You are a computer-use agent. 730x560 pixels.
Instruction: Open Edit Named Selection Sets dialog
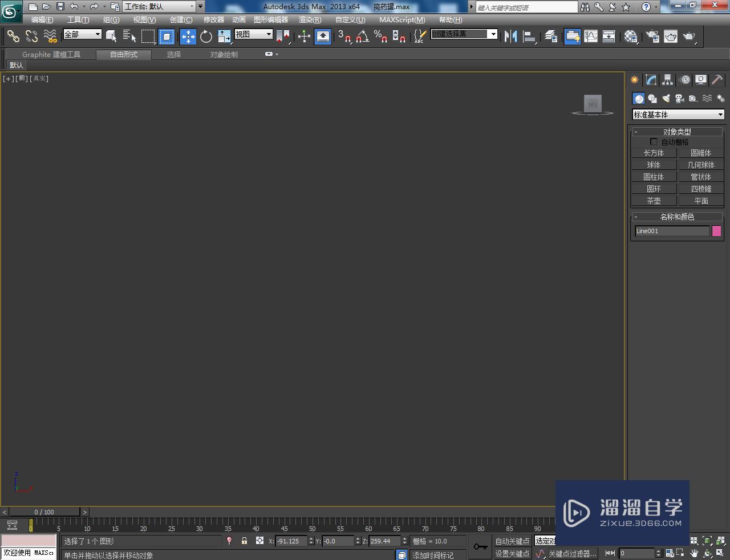pyautogui.click(x=419, y=36)
